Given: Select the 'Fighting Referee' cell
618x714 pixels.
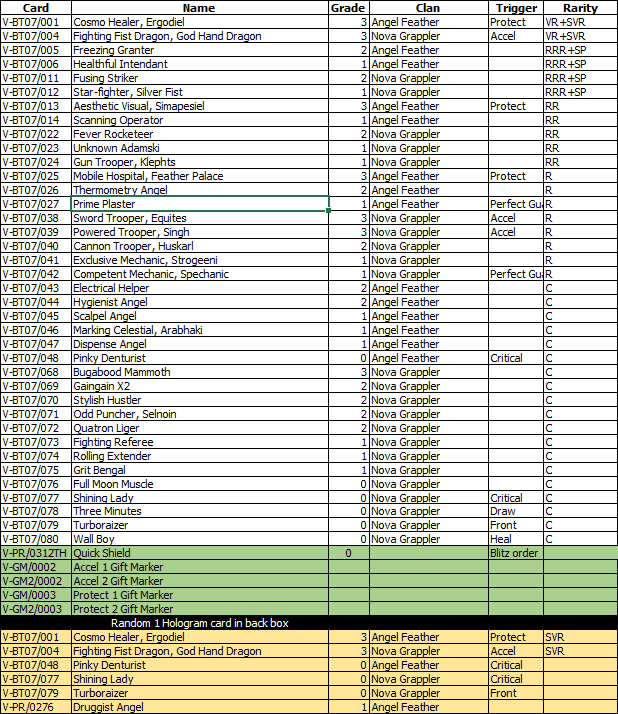Looking at the screenshot, I should point(200,442).
